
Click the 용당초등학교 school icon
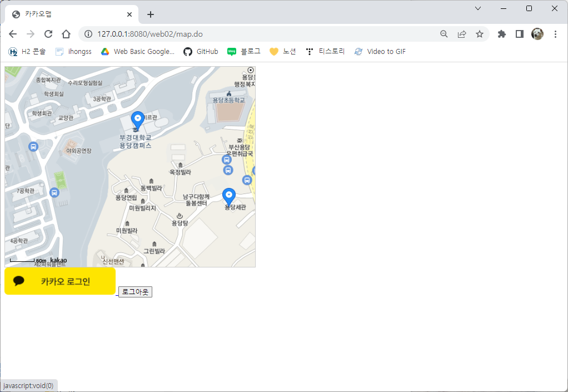(x=228, y=94)
